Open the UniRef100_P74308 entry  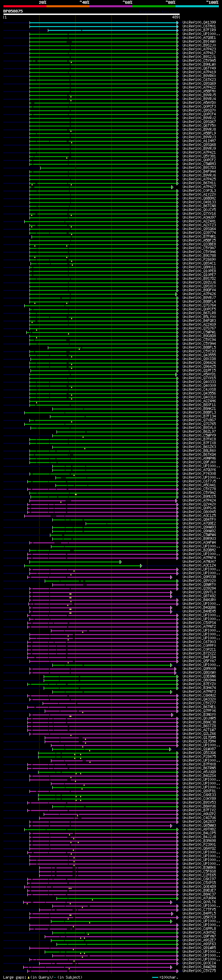tap(199, 473)
